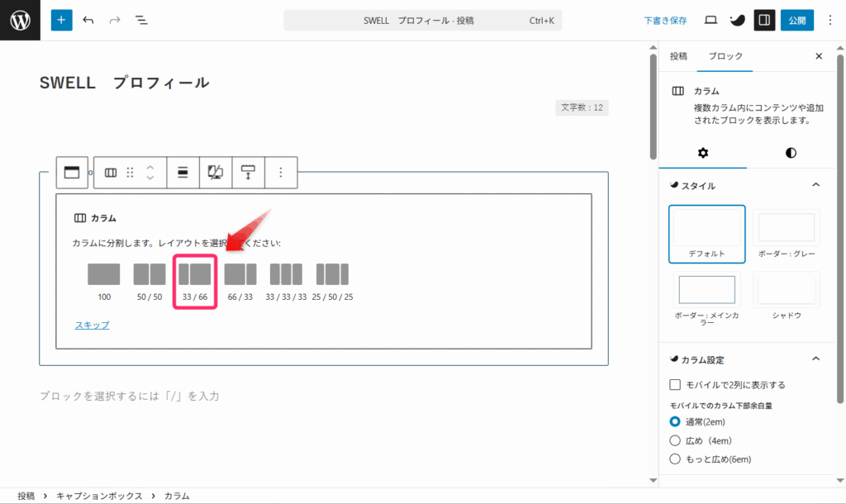Click the SWELL プロフィール post title
This screenshot has height=504, width=846.
pos(125,83)
